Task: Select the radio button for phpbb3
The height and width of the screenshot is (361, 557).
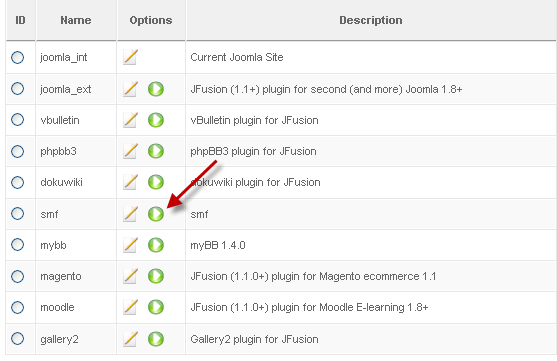Action: [17, 151]
